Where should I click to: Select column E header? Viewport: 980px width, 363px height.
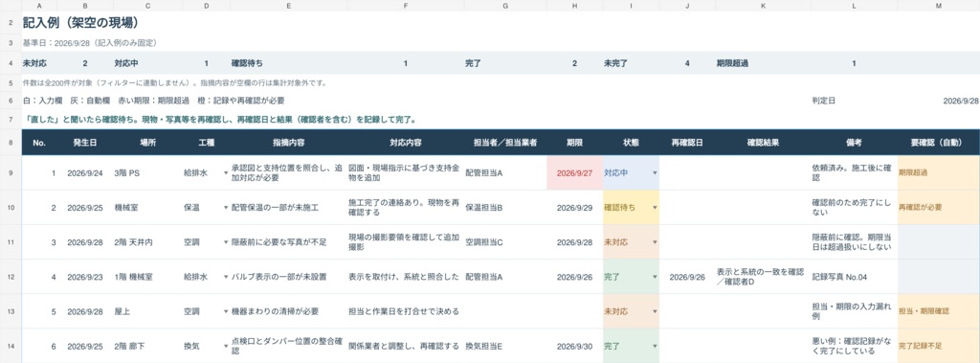(288, 5)
